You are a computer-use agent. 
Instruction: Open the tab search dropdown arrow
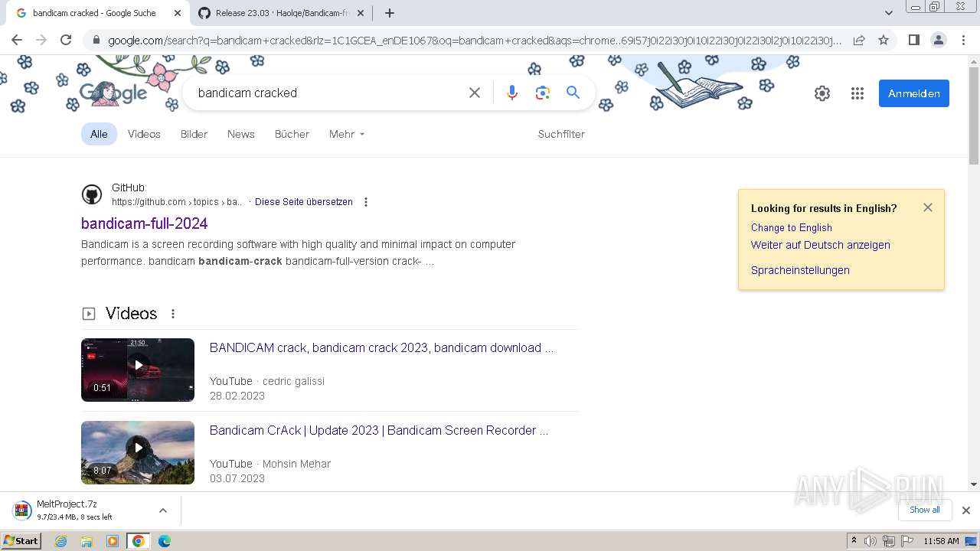[x=889, y=13]
